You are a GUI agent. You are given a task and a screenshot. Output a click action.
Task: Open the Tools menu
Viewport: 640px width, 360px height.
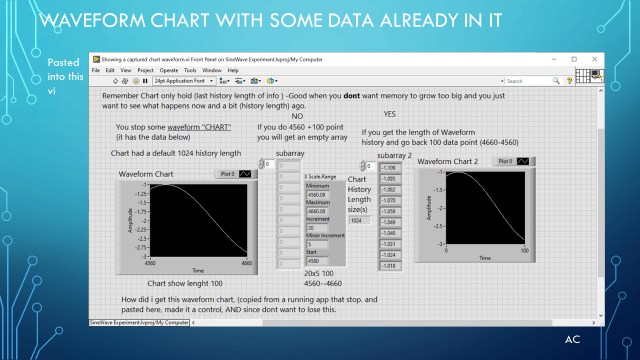coord(190,70)
